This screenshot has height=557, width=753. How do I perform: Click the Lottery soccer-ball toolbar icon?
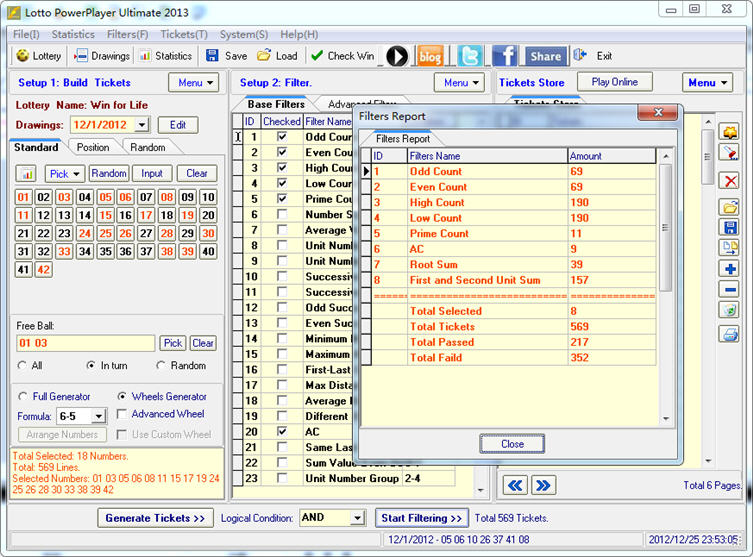pos(22,56)
